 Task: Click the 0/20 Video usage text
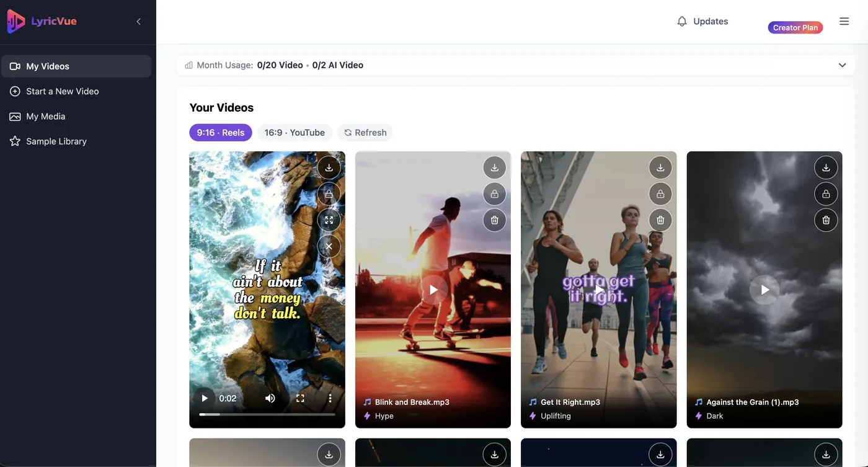tap(280, 65)
